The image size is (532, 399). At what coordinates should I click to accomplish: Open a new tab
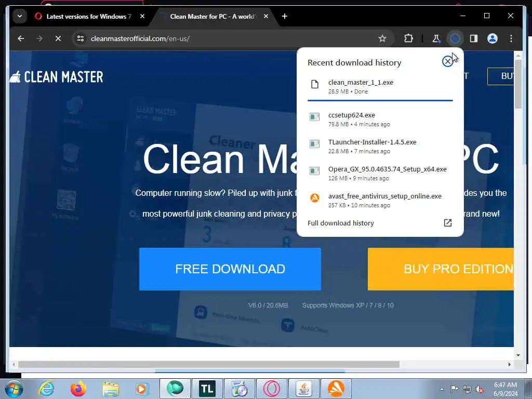pos(285,16)
